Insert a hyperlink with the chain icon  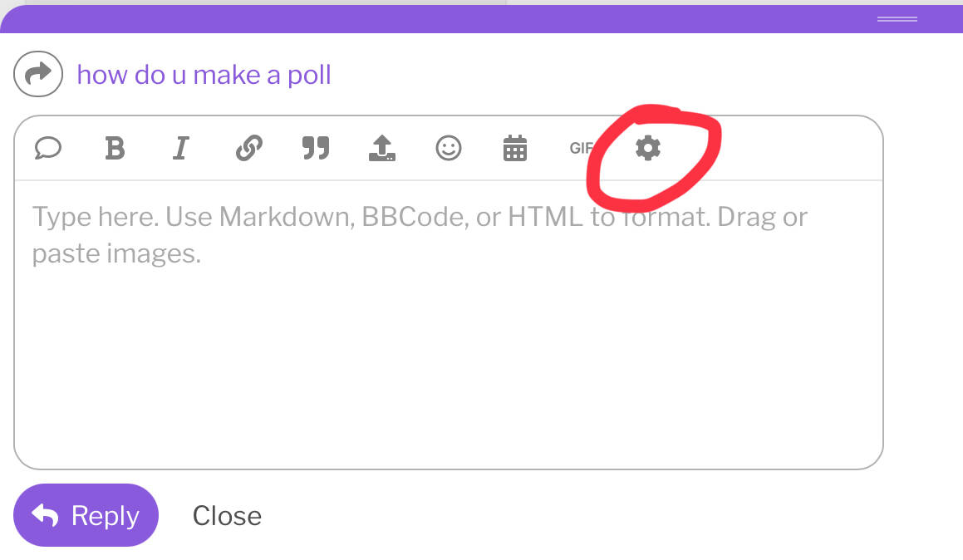click(248, 148)
